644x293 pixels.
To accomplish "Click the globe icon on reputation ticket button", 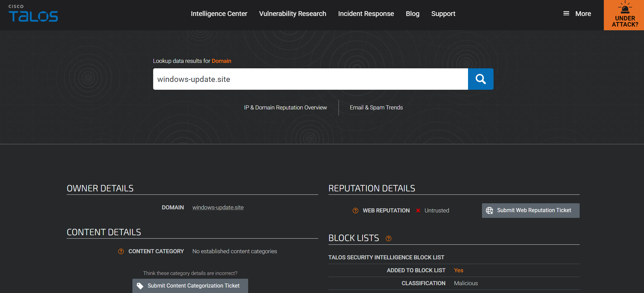I will pyautogui.click(x=489, y=210).
